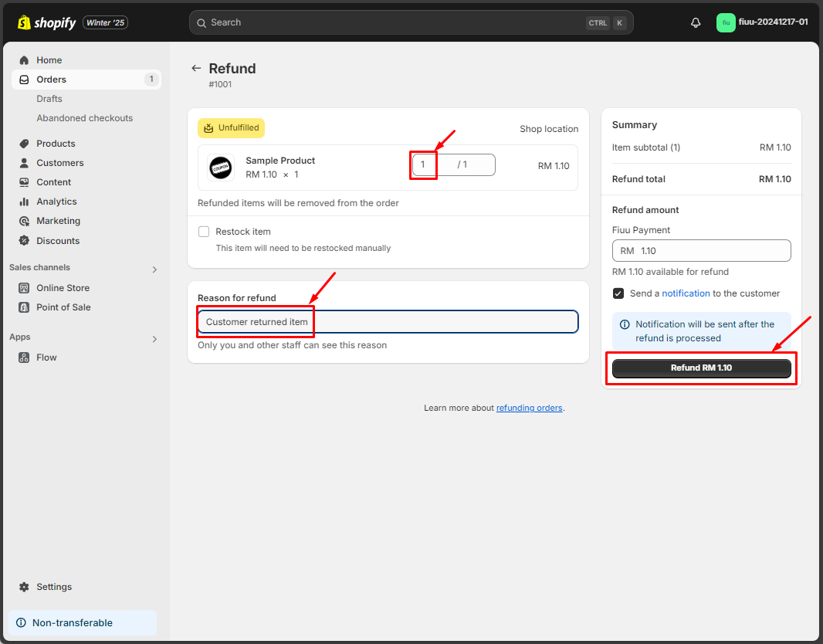Screen dimensions: 823x644
Task: Click the Flow app icon
Action: click(24, 358)
